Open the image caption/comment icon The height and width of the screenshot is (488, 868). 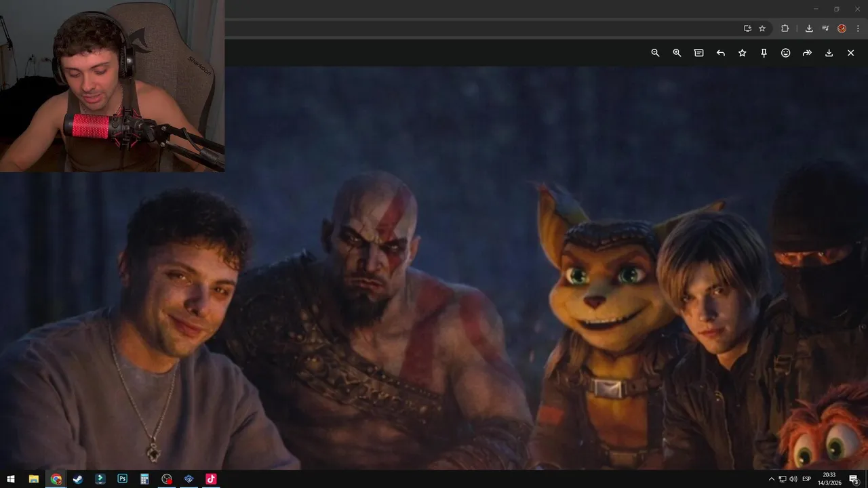698,53
